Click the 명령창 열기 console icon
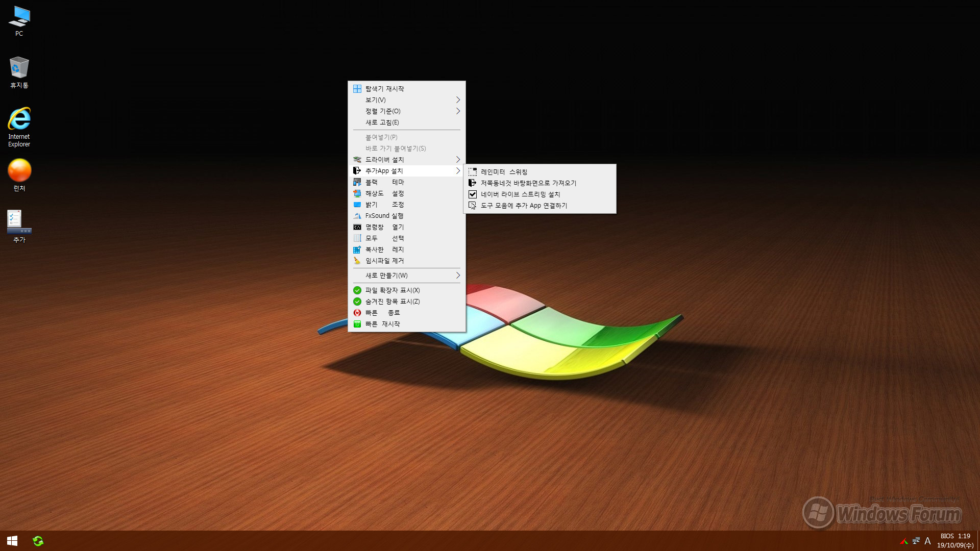980x551 pixels. click(x=357, y=227)
